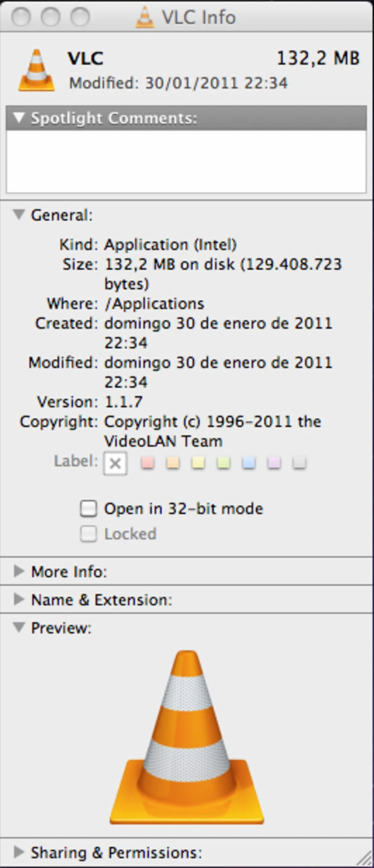Expand the More Info section
This screenshot has height=868, width=374.
(x=19, y=571)
